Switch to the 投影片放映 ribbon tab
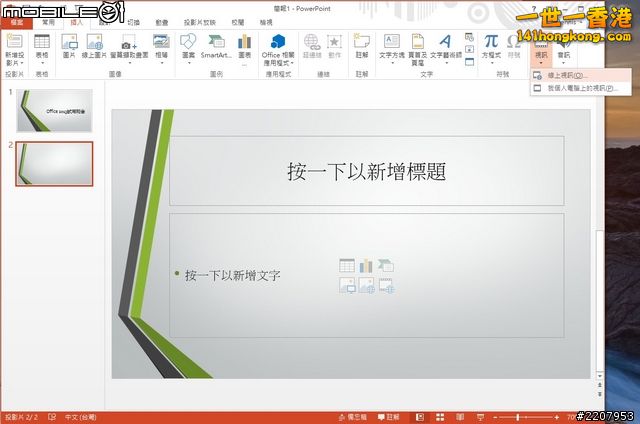This screenshot has width=640, height=424. click(201, 21)
